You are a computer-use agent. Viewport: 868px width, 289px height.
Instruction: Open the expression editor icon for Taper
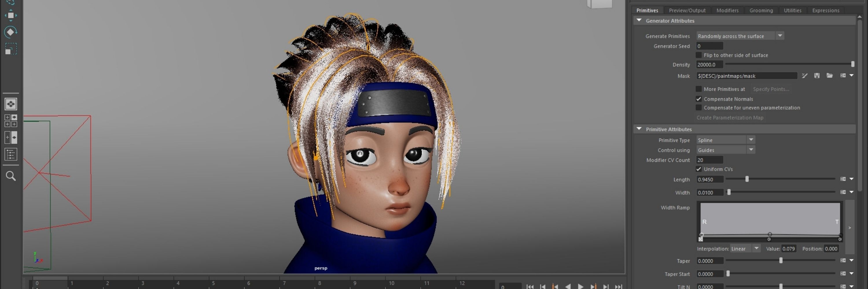pos(843,260)
